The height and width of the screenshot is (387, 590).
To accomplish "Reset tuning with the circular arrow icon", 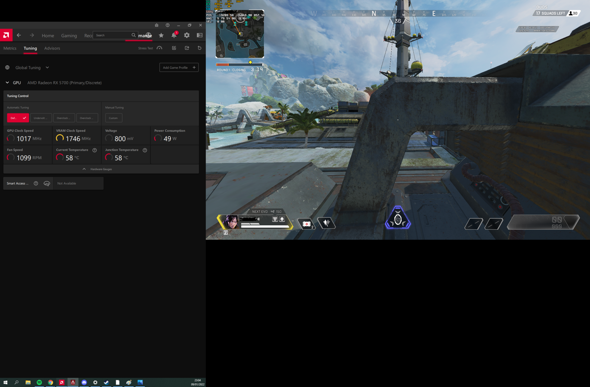I will point(199,48).
